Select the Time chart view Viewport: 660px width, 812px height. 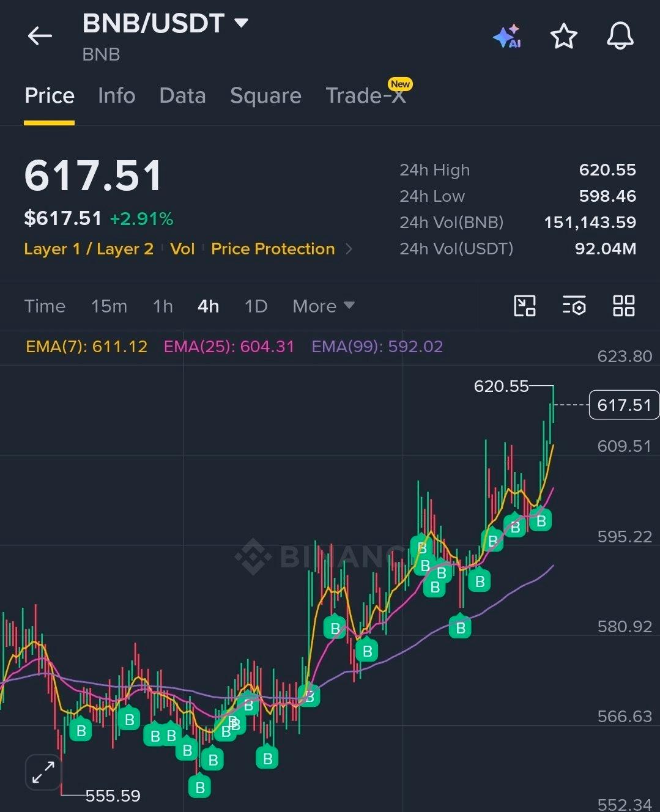coord(45,306)
